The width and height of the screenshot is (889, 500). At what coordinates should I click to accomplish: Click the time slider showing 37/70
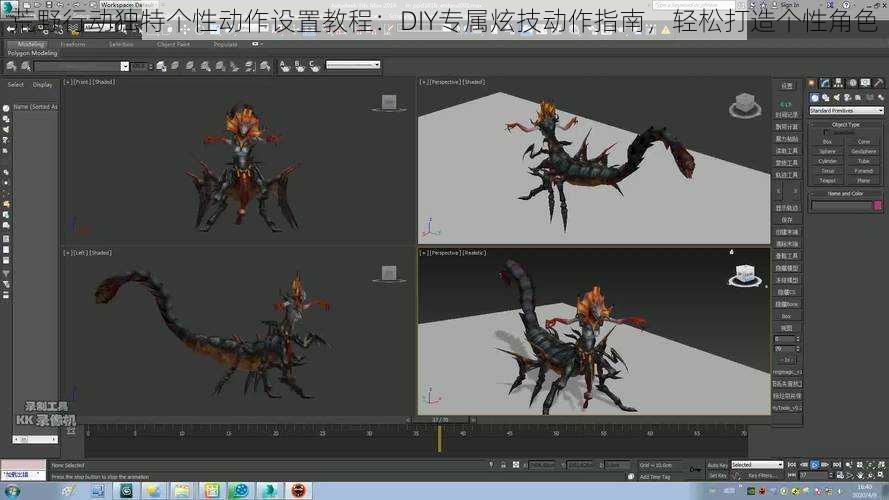pyautogui.click(x=440, y=420)
